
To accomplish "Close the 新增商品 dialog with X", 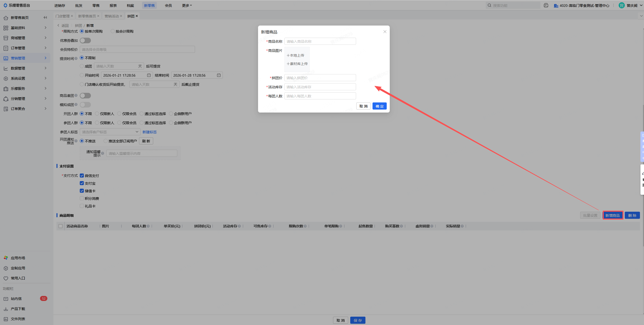I will pos(385,32).
